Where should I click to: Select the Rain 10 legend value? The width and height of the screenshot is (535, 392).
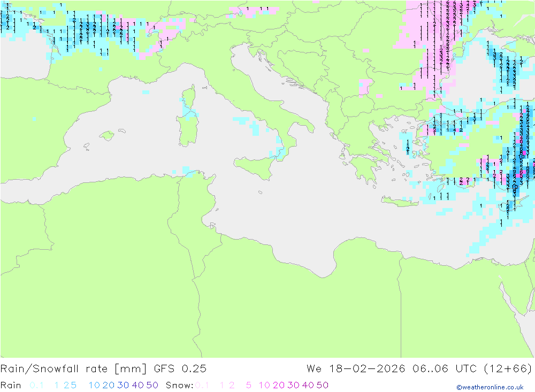[x=94, y=385]
